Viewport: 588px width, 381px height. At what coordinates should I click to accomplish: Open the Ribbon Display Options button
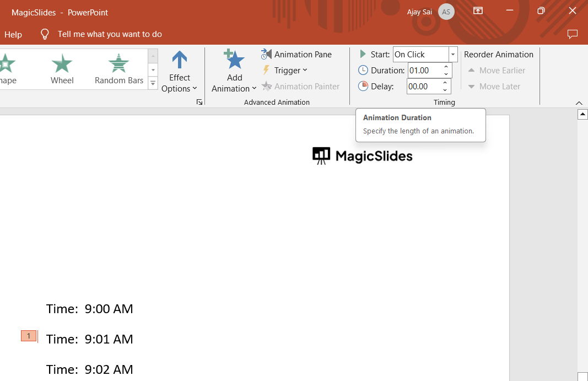[478, 11]
